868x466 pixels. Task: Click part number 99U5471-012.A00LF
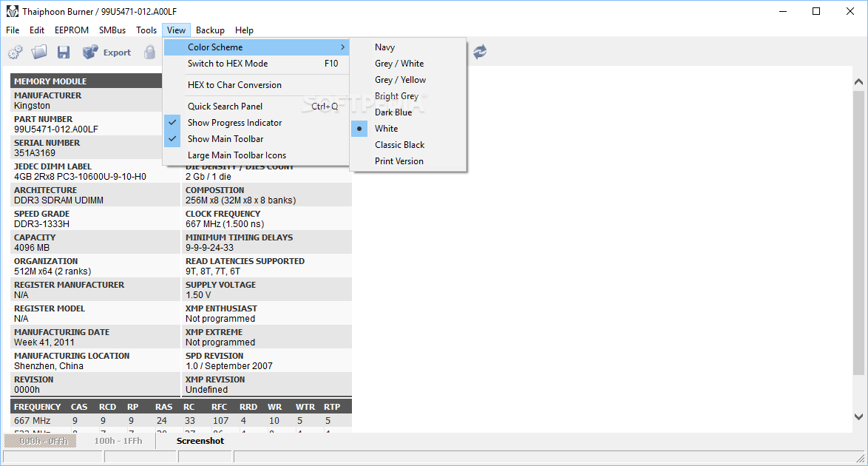click(56, 129)
